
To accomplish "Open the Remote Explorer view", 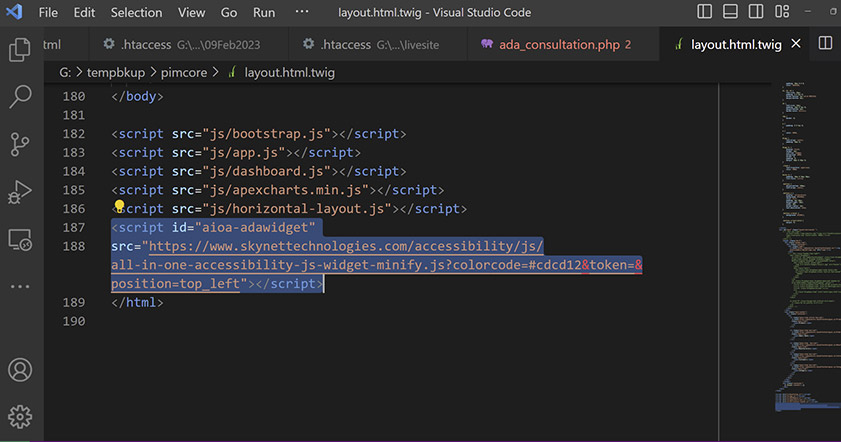I will point(20,239).
